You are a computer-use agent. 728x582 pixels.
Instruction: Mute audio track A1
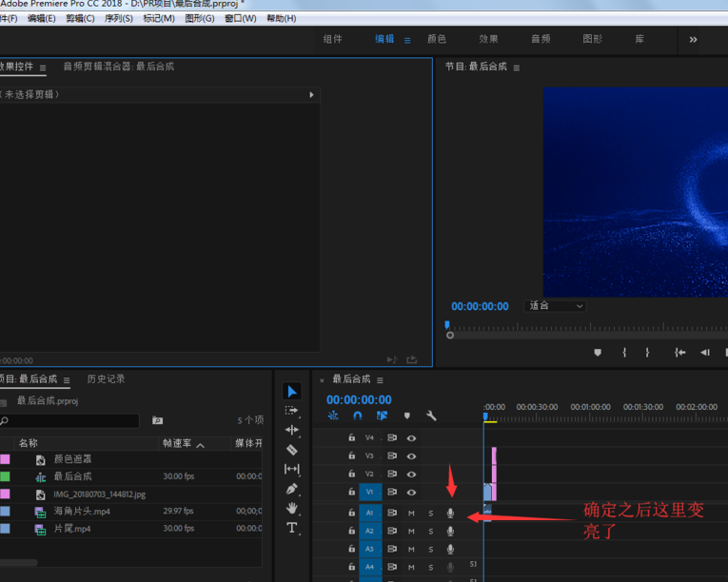click(x=411, y=514)
